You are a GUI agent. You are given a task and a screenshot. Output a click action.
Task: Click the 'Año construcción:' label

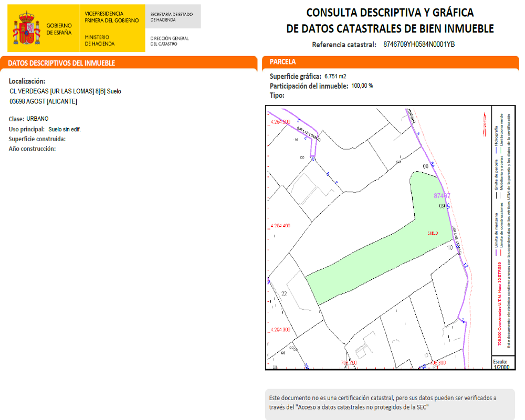point(32,149)
